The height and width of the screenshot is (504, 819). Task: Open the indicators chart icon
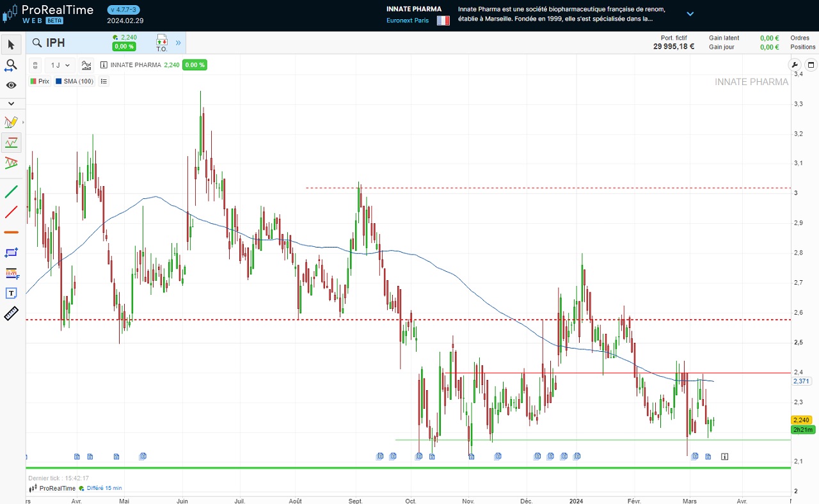coord(86,65)
